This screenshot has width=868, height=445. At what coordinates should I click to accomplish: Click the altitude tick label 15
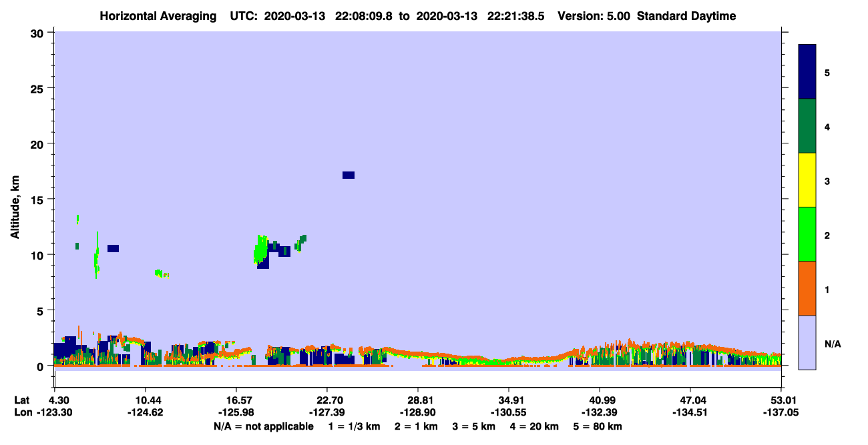pos(39,199)
